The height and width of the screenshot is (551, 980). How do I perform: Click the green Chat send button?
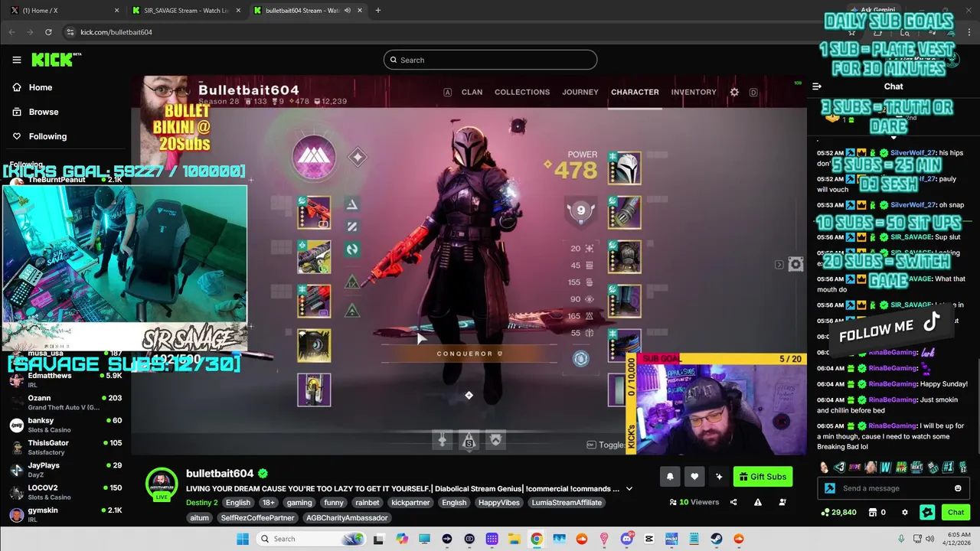coord(956,512)
